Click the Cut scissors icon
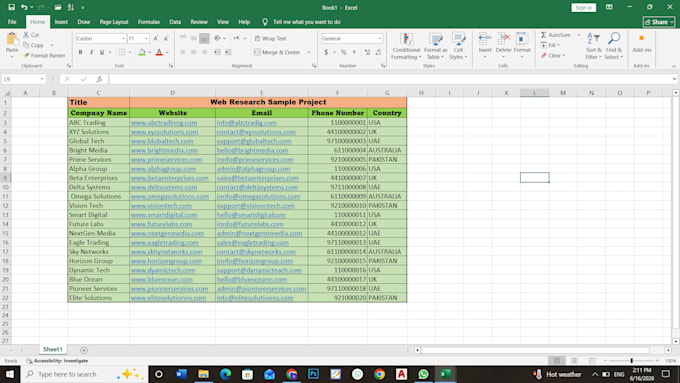The height and width of the screenshot is (383, 680). click(x=26, y=35)
